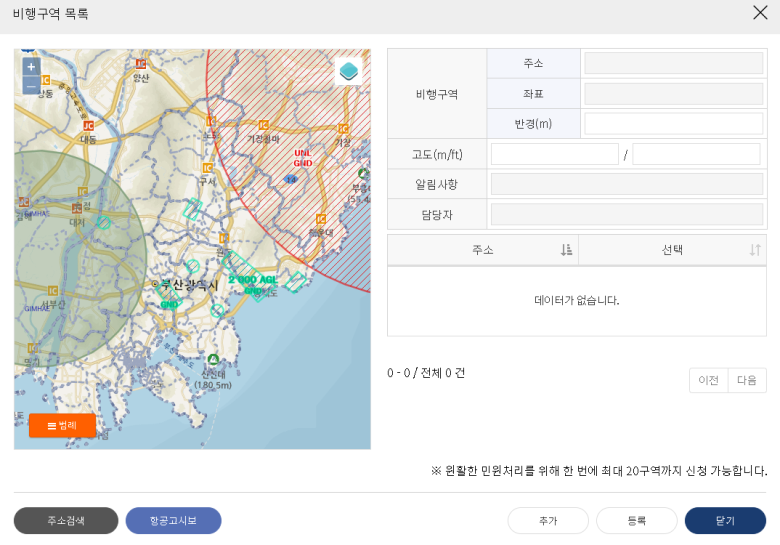Click the first 고도(m/ft) altitude input
Viewport: 780px width, 545px height.
tap(555, 154)
